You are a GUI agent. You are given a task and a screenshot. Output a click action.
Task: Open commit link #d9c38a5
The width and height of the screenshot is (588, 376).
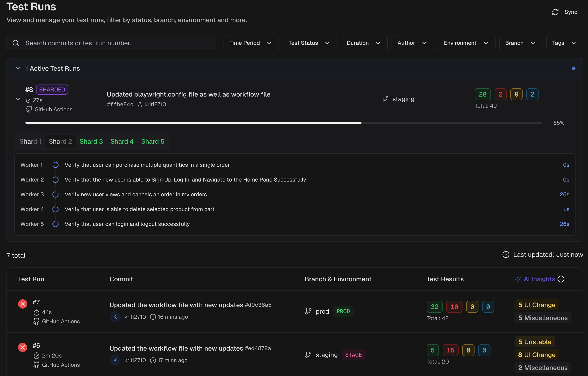(258, 305)
